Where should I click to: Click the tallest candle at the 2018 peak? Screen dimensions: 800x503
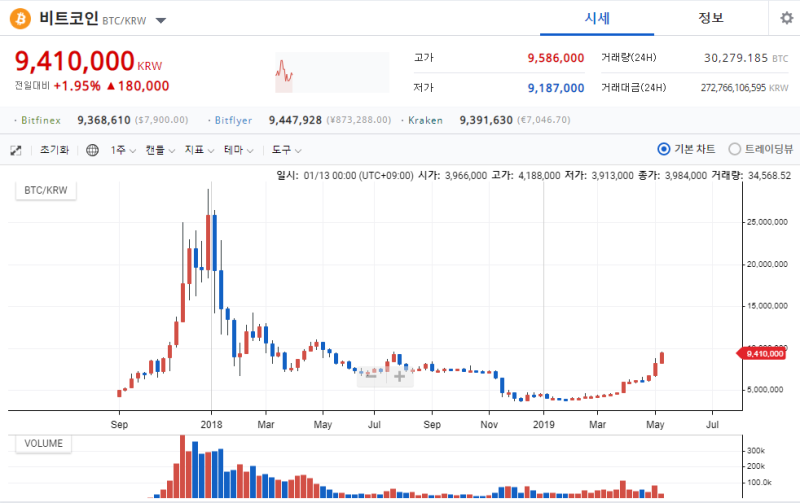(x=208, y=242)
